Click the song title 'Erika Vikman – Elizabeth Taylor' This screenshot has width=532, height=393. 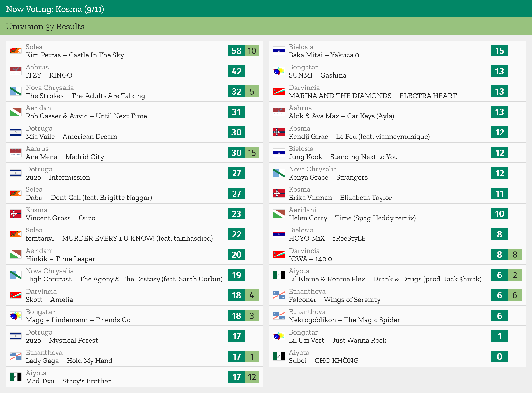click(x=340, y=198)
